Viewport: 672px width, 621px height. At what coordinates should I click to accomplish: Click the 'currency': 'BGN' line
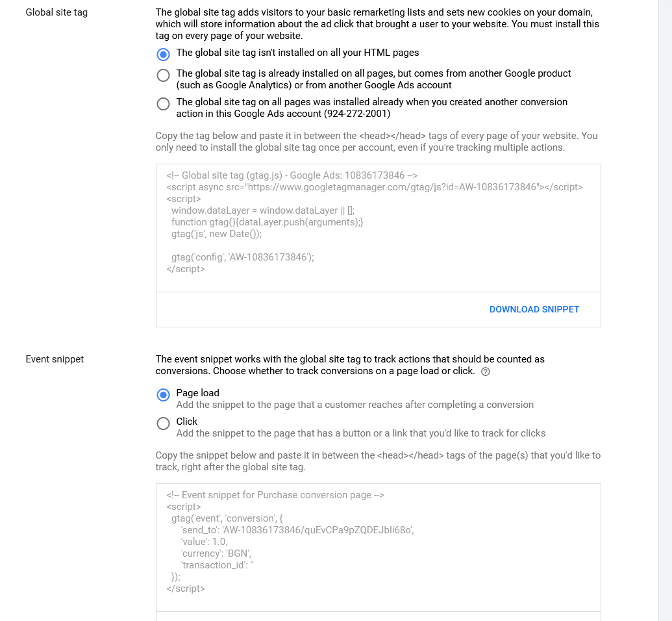216,553
